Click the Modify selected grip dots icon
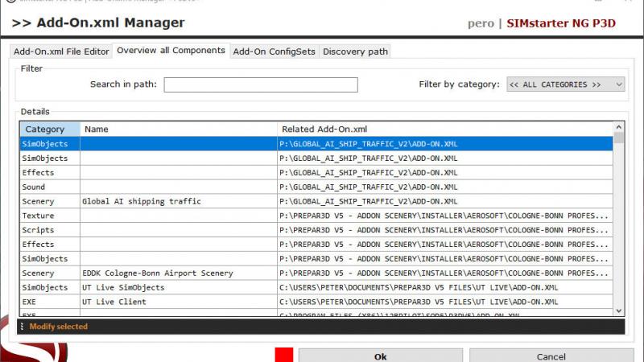The height and width of the screenshot is (362, 644). click(22, 327)
